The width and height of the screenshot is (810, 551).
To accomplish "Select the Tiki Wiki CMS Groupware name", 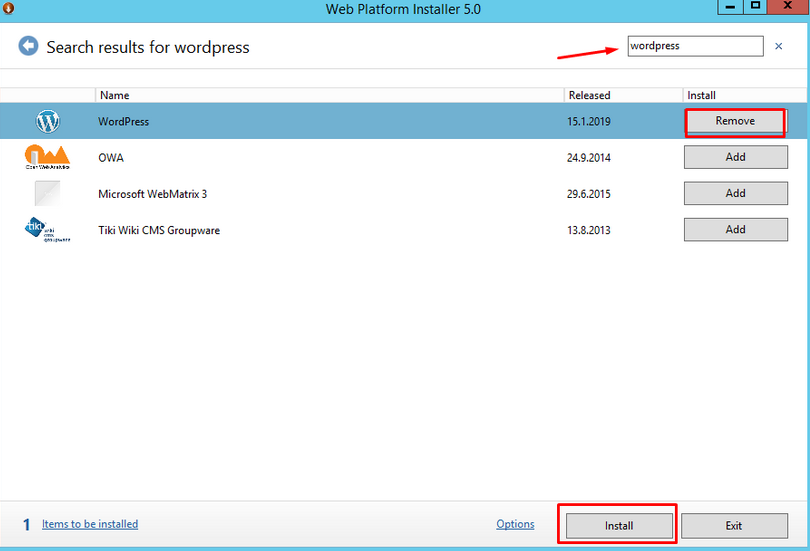I will (x=159, y=230).
